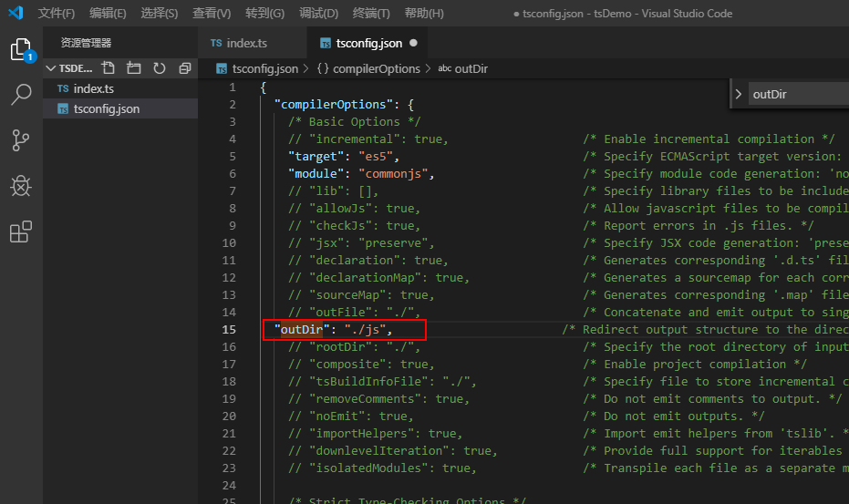Open the 帮助(H) menu
The width and height of the screenshot is (849, 504).
[x=424, y=13]
